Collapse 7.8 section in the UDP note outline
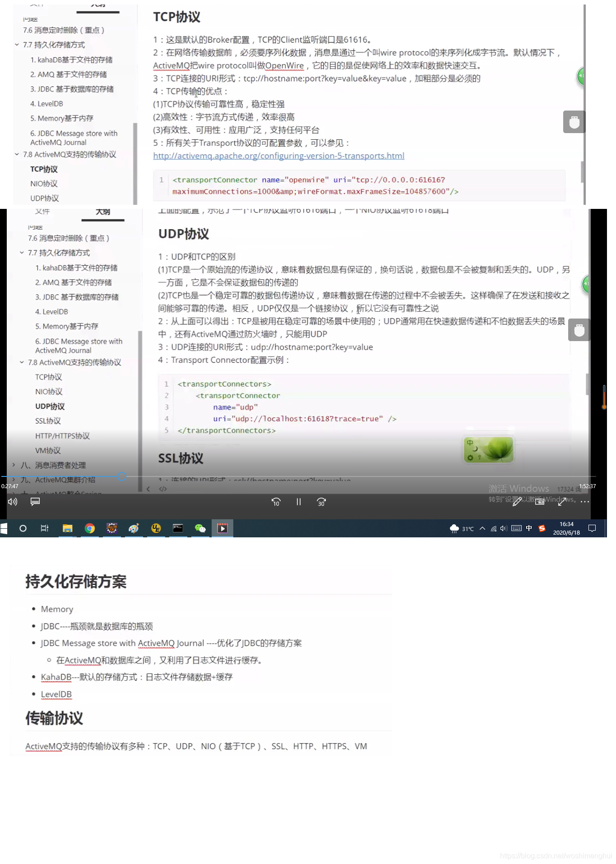Image resolution: width=616 pixels, height=864 pixels. [x=22, y=362]
